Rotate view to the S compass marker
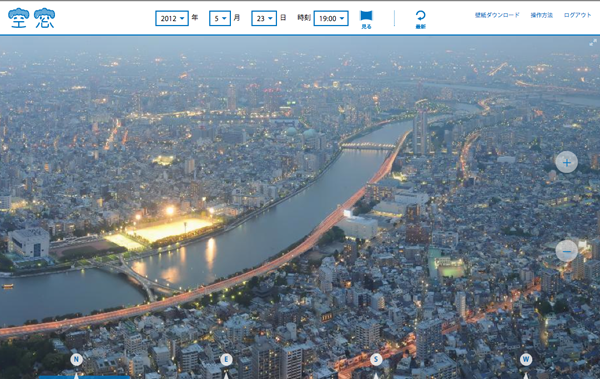The height and width of the screenshot is (379, 600). point(376,359)
